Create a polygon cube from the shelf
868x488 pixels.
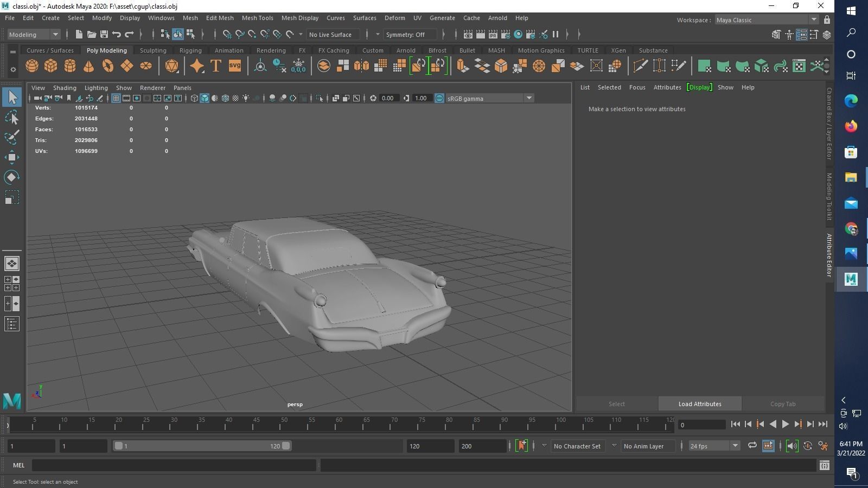click(51, 66)
